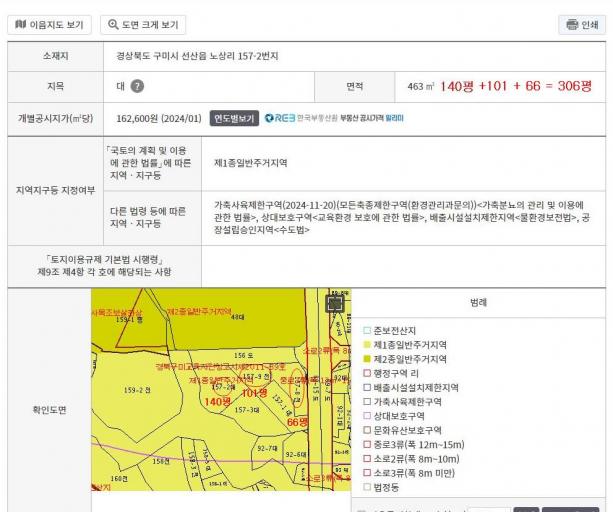
Task: Click the 문화유산보호구역 legend box
Action: [367, 430]
